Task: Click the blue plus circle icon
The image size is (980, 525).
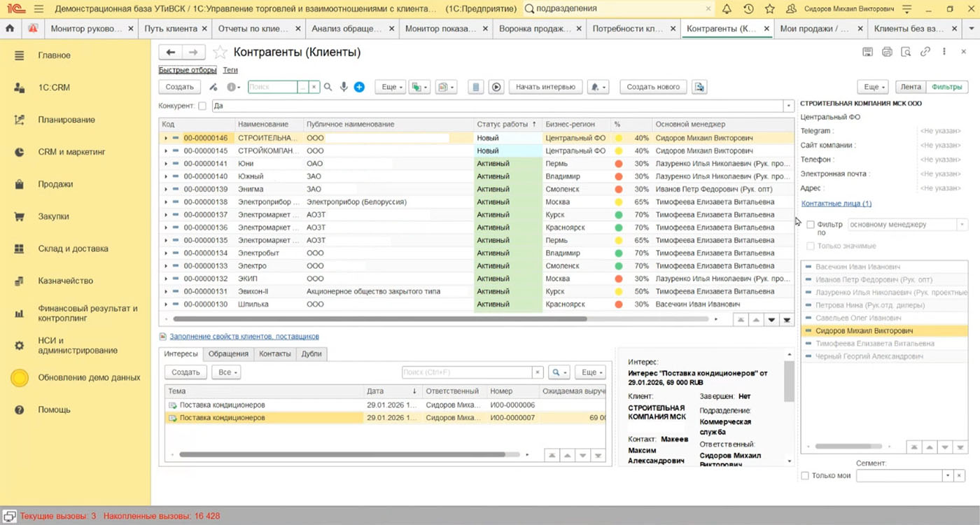Action: click(359, 87)
